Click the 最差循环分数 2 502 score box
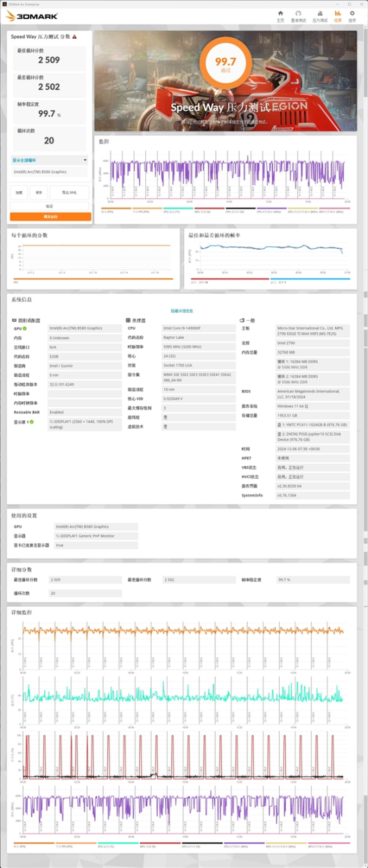The image size is (368, 868). click(49, 85)
